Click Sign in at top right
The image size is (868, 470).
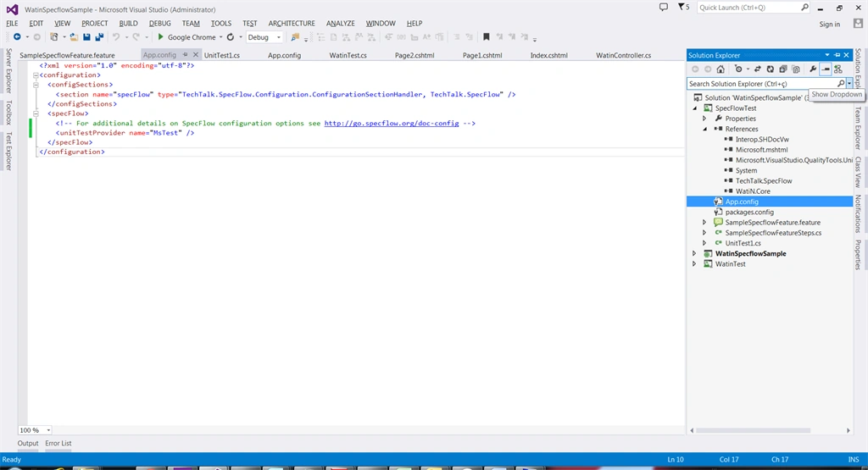click(829, 25)
